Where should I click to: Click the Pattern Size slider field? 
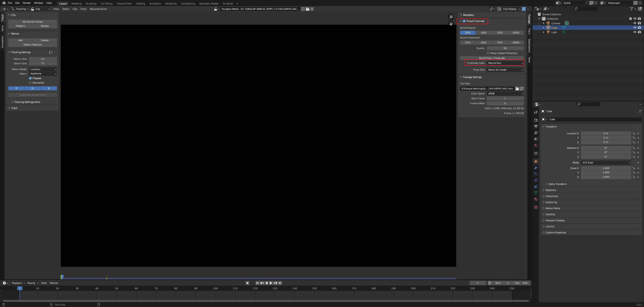(43, 59)
